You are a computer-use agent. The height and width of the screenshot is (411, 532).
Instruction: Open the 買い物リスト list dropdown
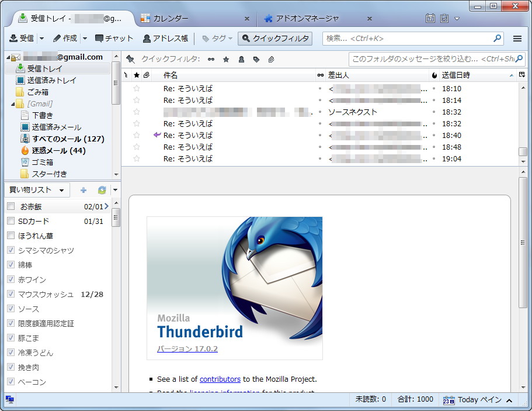[x=37, y=190]
